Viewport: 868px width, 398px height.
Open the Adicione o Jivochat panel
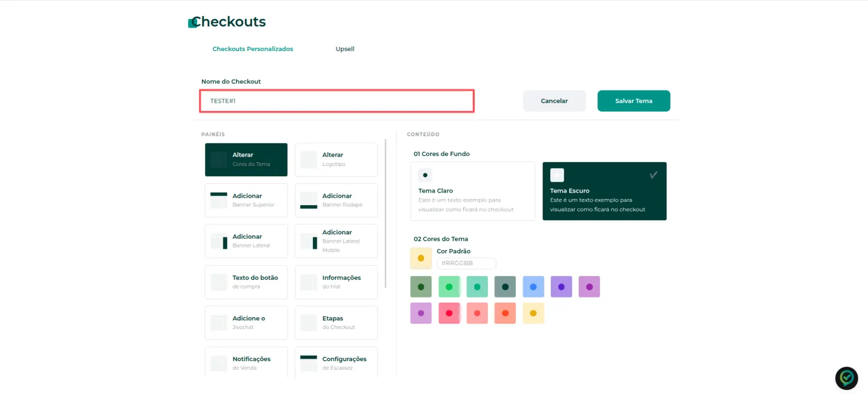[246, 323]
